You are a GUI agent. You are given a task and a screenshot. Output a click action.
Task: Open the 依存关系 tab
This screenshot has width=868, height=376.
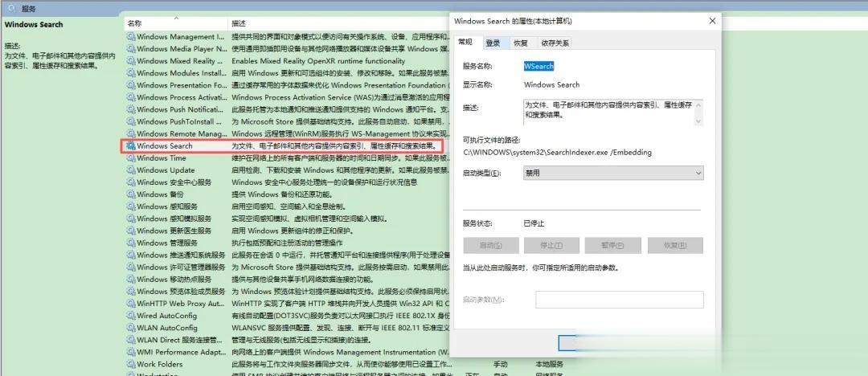click(555, 43)
